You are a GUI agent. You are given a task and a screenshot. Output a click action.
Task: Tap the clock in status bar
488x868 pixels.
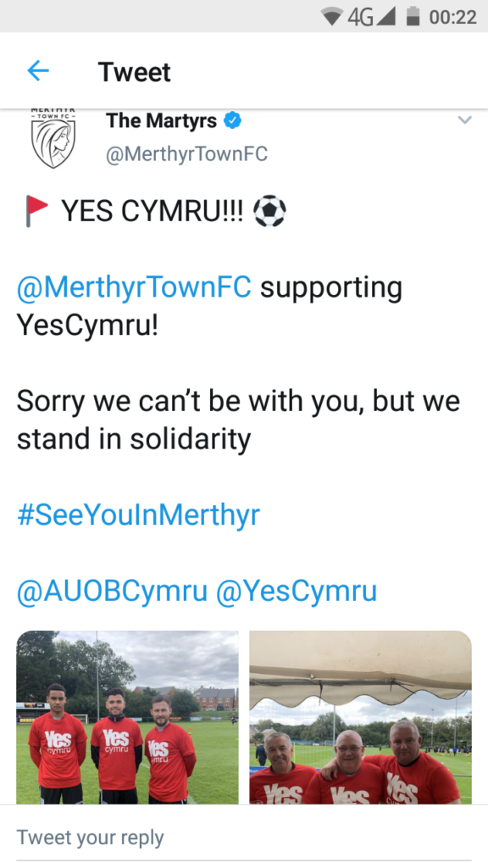pyautogui.click(x=452, y=17)
